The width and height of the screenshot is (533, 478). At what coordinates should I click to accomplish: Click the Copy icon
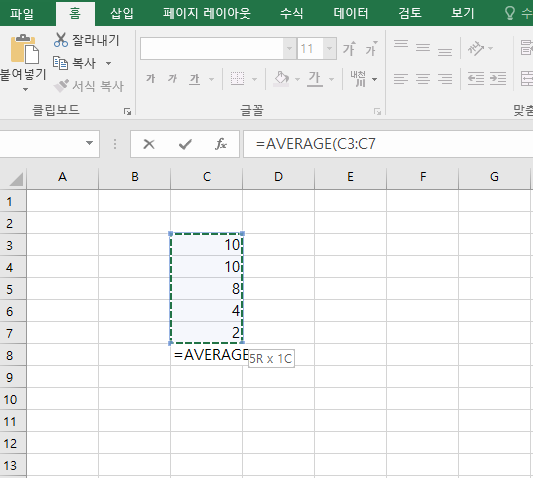(61, 63)
